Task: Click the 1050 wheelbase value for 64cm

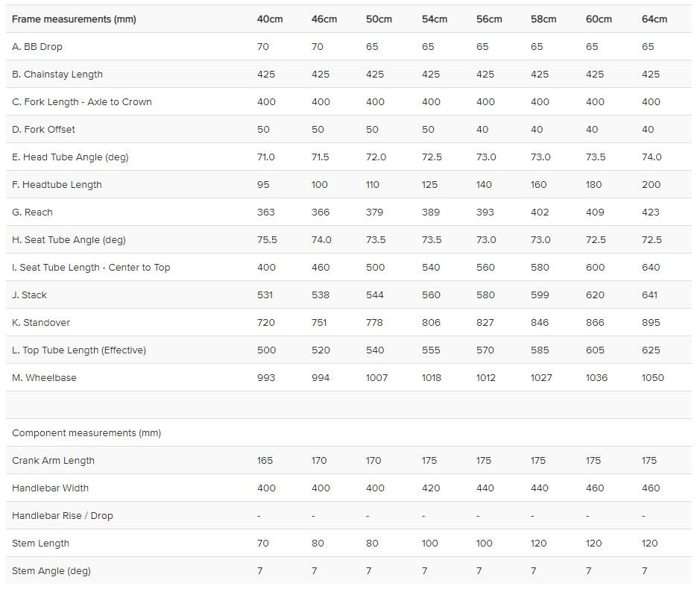Action: (x=652, y=378)
